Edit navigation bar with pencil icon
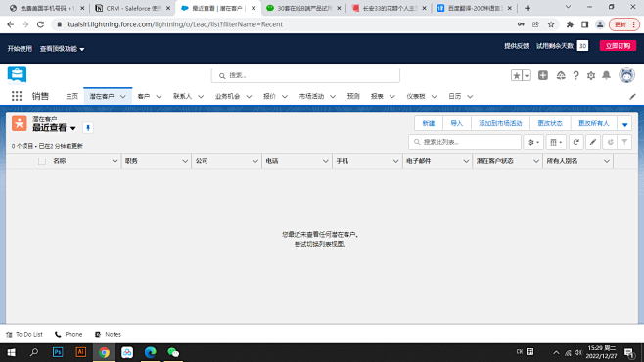This screenshot has width=644, height=362. [x=632, y=97]
